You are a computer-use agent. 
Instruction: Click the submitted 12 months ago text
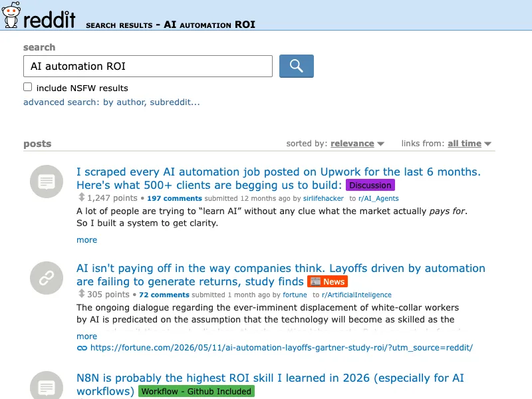pos(247,198)
